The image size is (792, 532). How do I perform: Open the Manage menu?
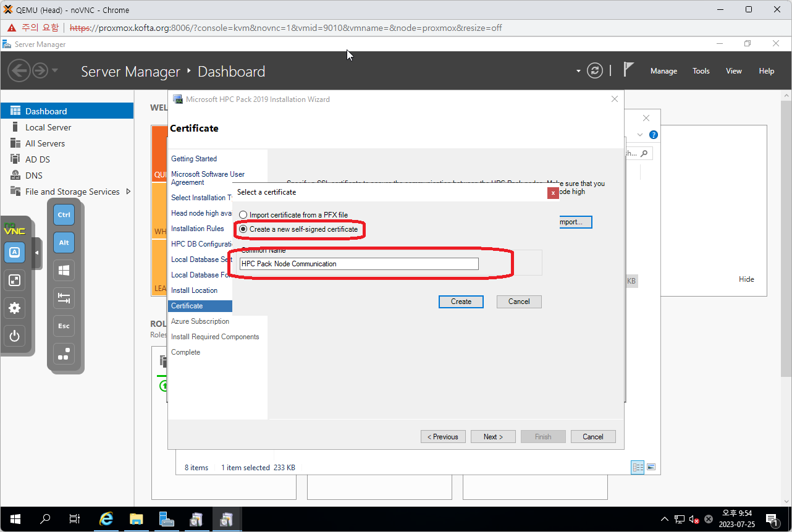664,71
